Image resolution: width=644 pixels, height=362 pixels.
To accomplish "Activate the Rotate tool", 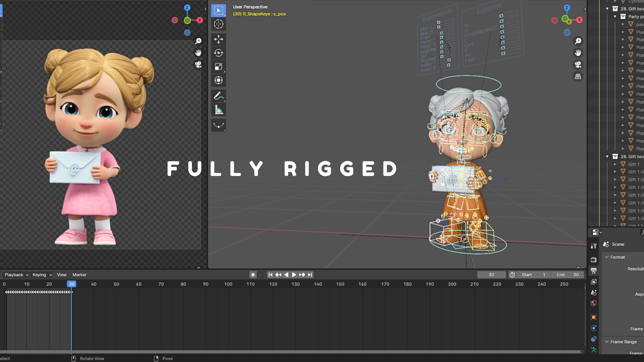I will coord(218,53).
